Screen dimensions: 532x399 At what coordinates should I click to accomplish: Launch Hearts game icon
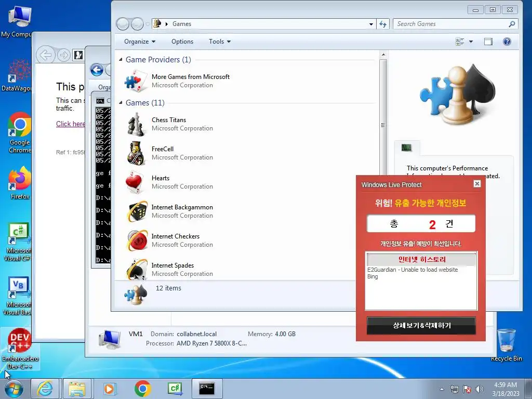[x=135, y=182]
